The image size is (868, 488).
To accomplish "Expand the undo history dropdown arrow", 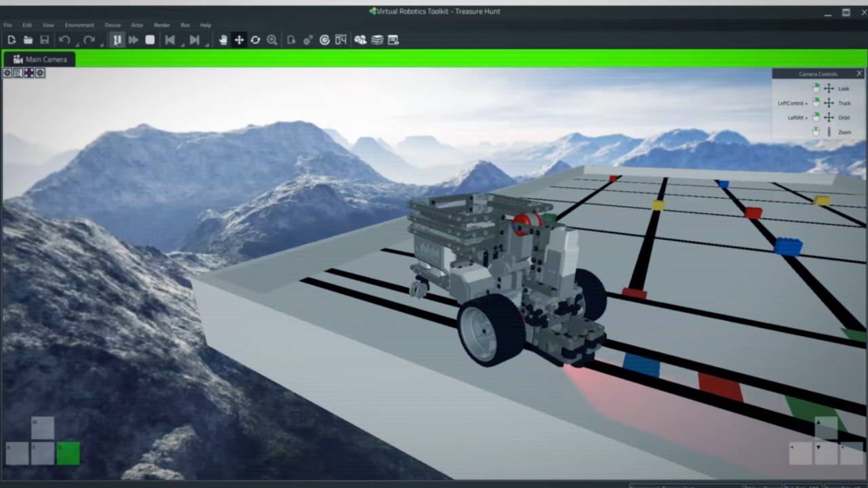I will click(x=75, y=45).
